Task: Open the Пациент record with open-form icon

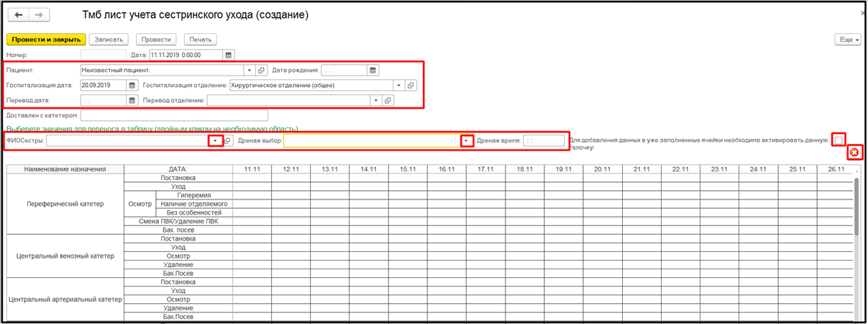Action: pos(262,71)
